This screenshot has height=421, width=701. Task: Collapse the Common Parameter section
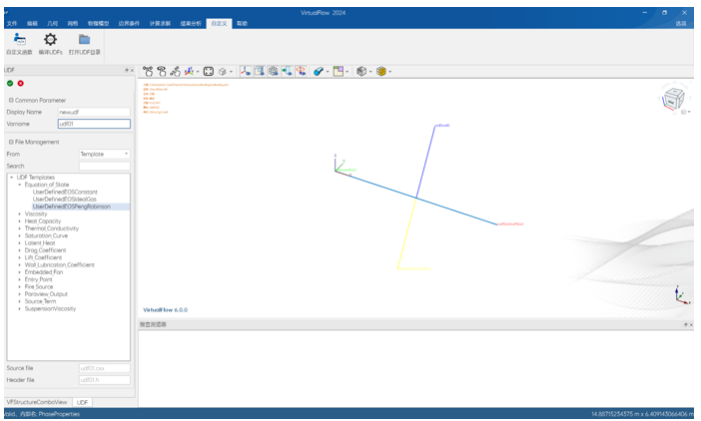pos(11,101)
